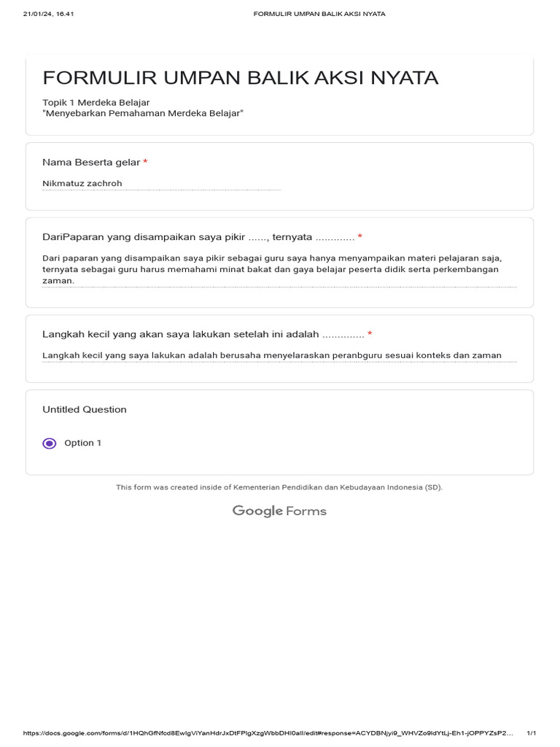The image size is (560, 747).
Task: Click the "Untitled Question" heading
Action: click(85, 409)
